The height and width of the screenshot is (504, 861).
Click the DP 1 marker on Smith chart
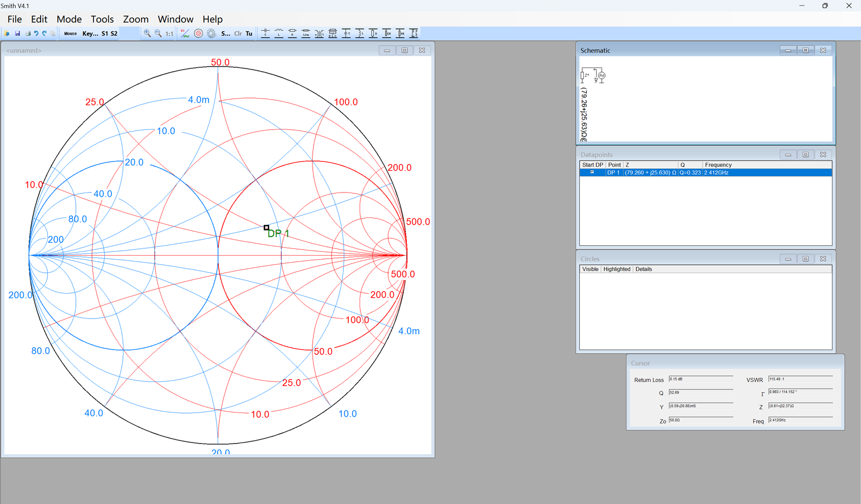click(266, 228)
